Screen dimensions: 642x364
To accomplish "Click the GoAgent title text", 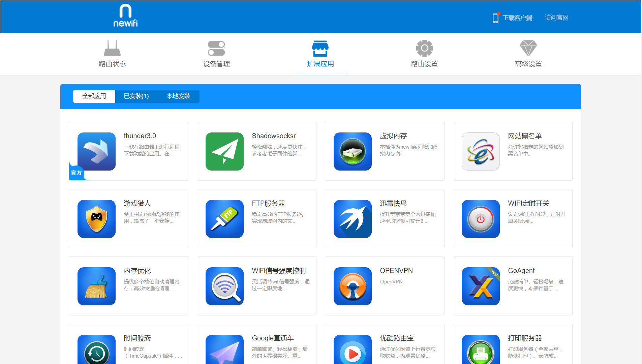I will coord(521,271).
